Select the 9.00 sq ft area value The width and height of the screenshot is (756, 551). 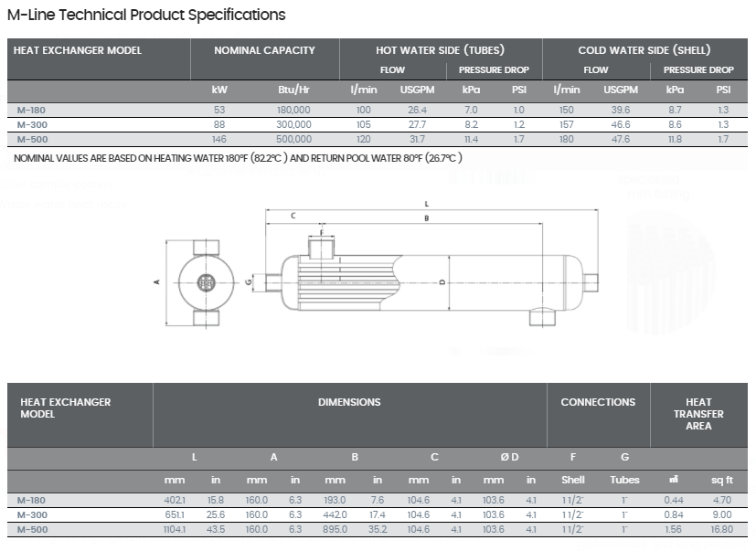[722, 514]
